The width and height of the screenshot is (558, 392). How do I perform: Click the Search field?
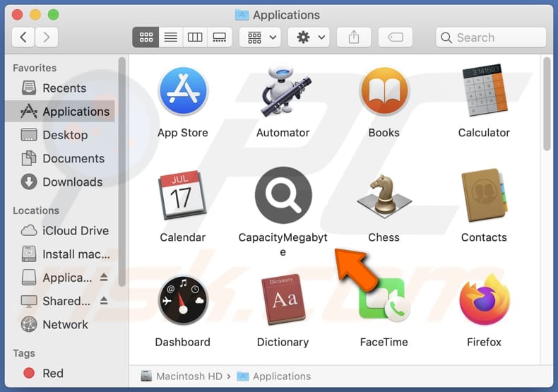tap(491, 37)
